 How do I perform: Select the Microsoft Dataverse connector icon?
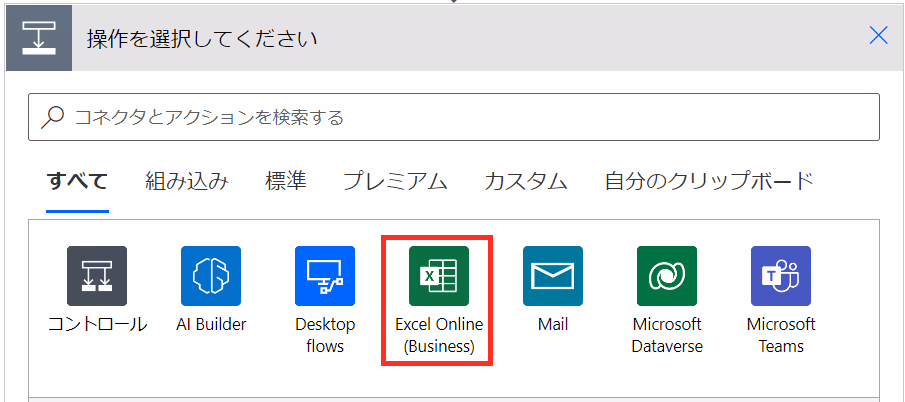667,276
